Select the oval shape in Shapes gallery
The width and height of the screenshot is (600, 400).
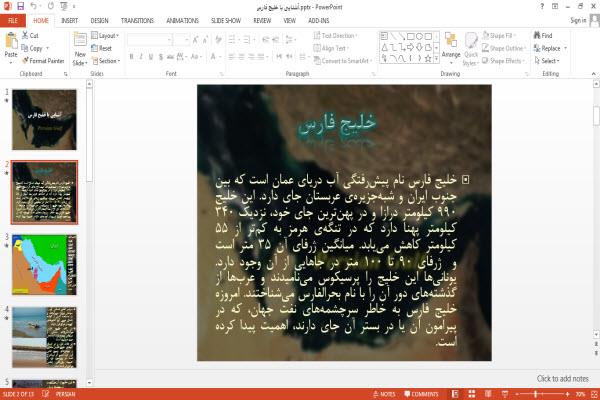point(419,36)
